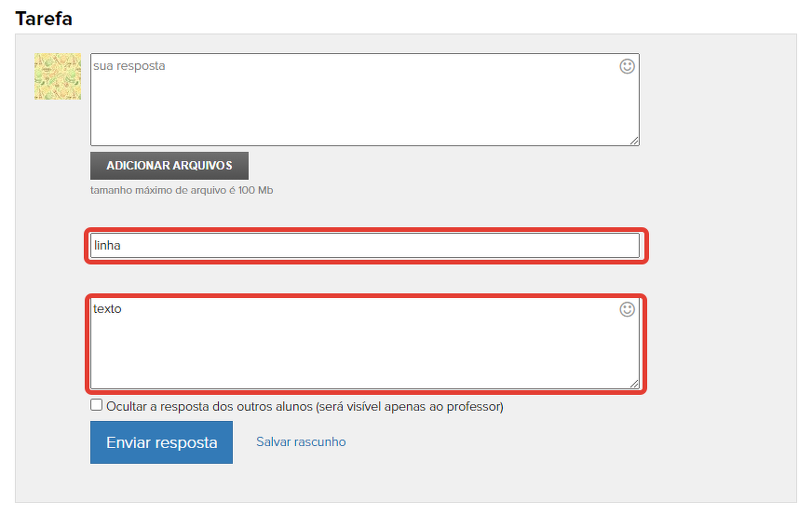This screenshot has width=812, height=515.
Task: Open emoji picker in 'sua resposta' box
Action: click(628, 67)
